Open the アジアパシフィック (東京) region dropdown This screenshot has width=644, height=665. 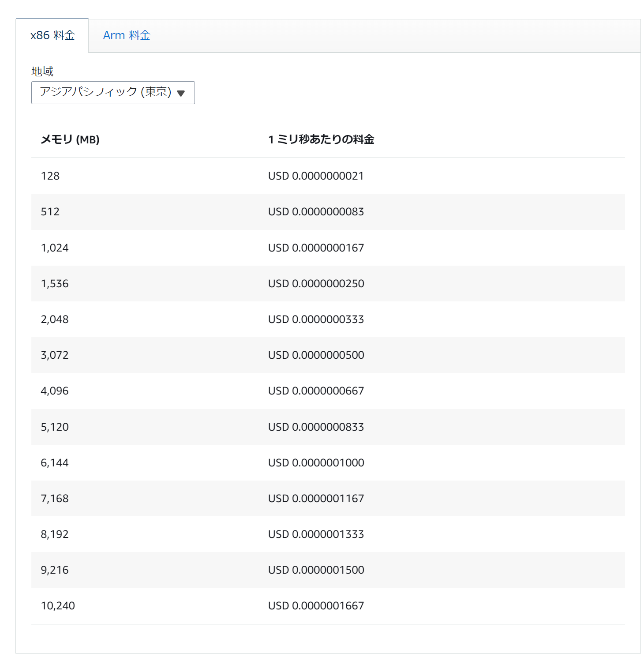[112, 92]
